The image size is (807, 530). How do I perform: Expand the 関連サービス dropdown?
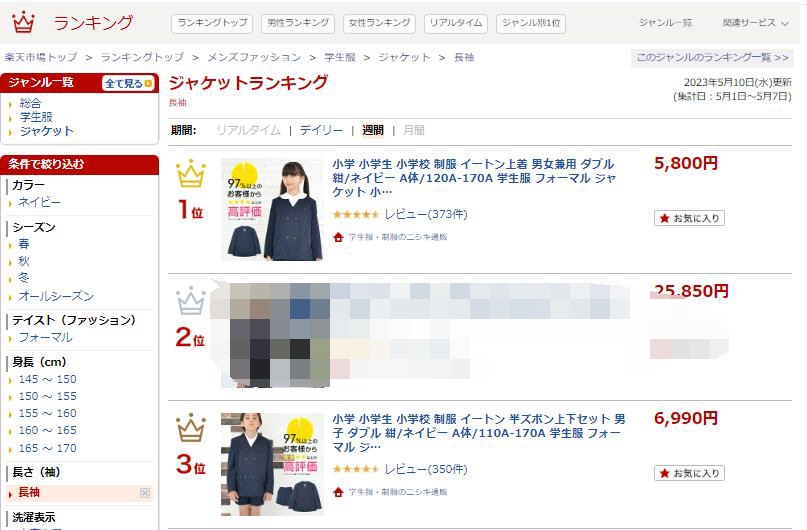click(755, 23)
